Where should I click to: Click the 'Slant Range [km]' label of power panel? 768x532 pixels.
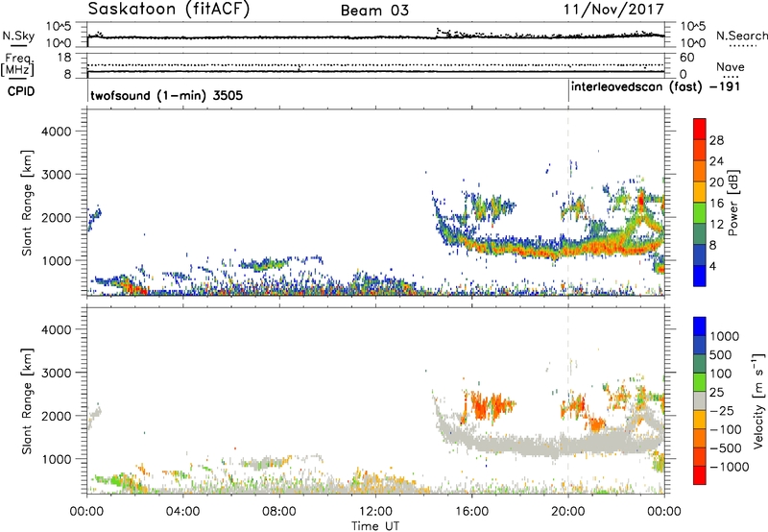(27, 203)
